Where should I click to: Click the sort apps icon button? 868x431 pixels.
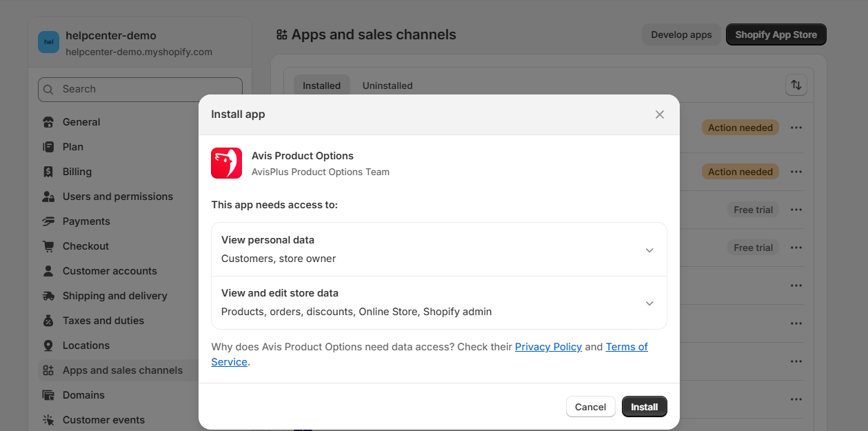[796, 85]
